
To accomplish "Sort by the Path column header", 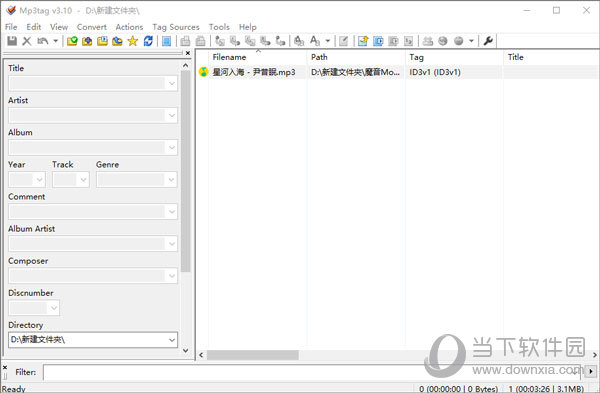I will coord(355,57).
